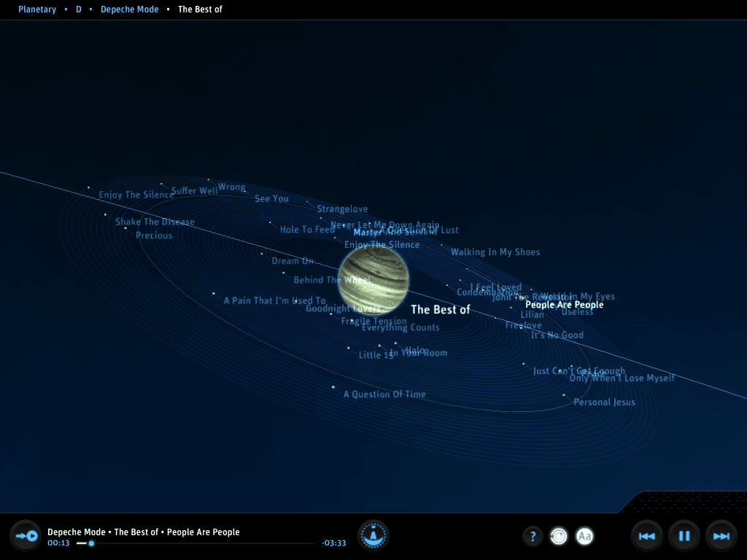Select A Question Of Time track
Image resolution: width=747 pixels, height=560 pixels.
(385, 394)
